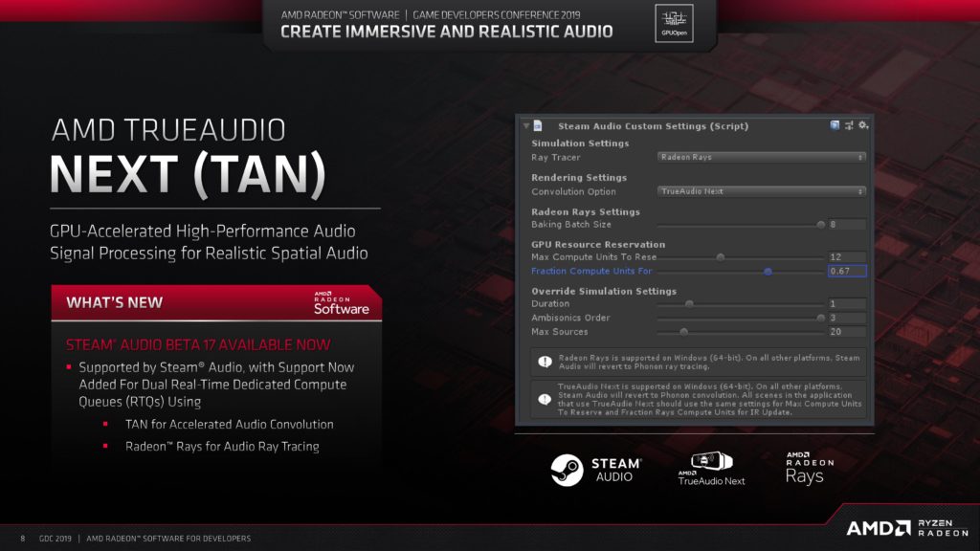The width and height of the screenshot is (980, 551).
Task: Click the "WHAT'S NEW" banner text
Action: click(x=115, y=303)
